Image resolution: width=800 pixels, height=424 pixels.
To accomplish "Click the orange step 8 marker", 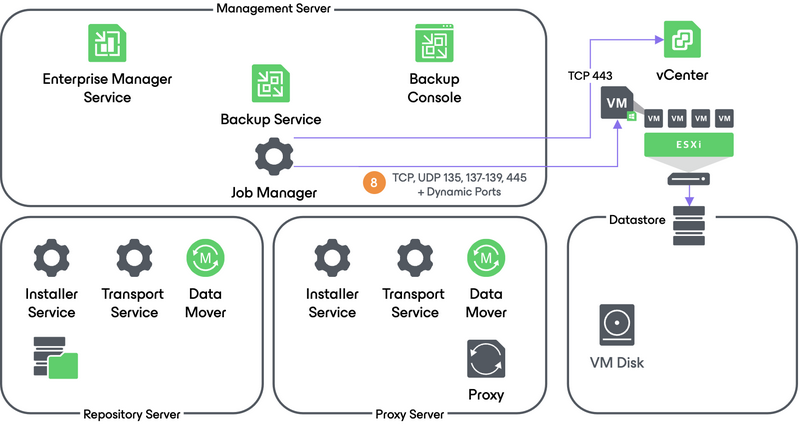I will coord(374,183).
